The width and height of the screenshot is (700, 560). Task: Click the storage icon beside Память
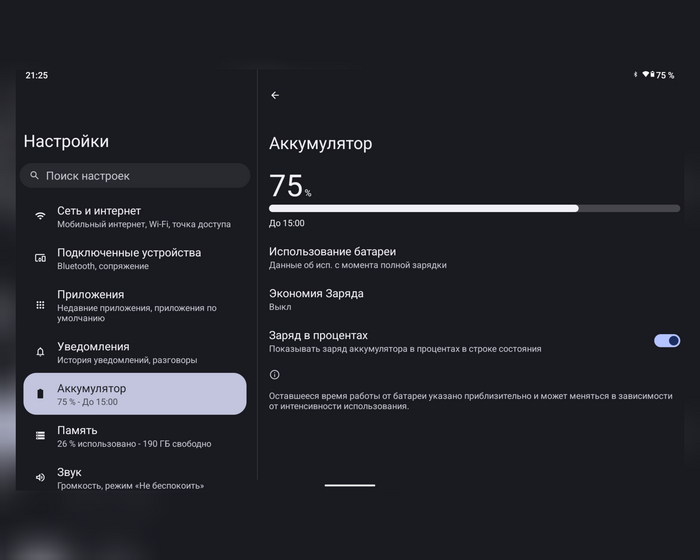coord(40,435)
